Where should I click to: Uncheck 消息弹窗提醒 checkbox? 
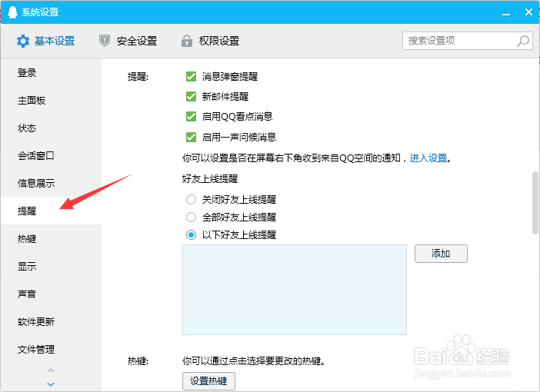(x=191, y=76)
